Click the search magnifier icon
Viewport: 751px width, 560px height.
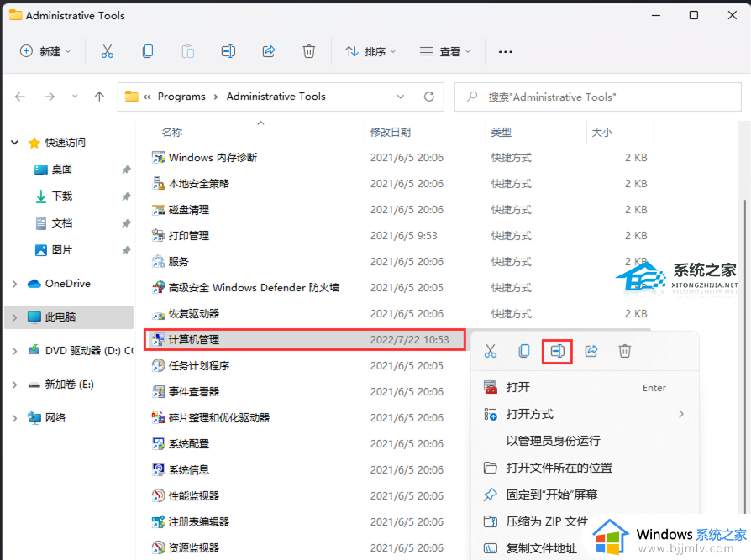pos(472,97)
